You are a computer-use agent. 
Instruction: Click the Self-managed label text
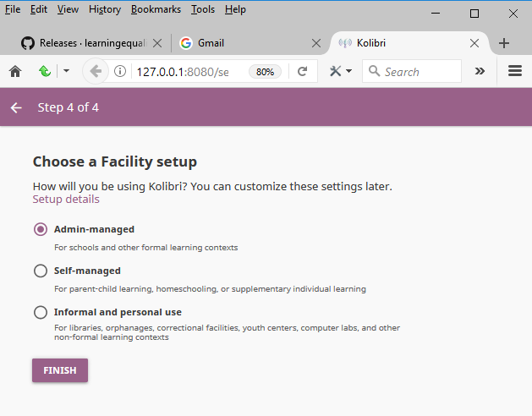click(x=87, y=271)
